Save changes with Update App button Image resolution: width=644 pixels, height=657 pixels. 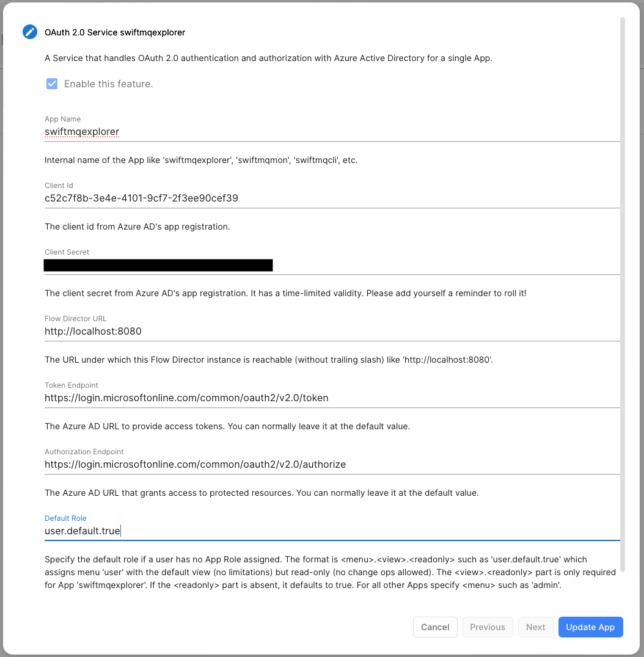(x=590, y=627)
